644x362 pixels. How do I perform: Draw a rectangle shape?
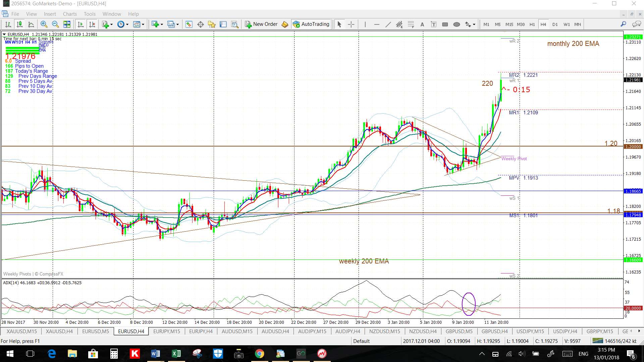tap(445, 24)
